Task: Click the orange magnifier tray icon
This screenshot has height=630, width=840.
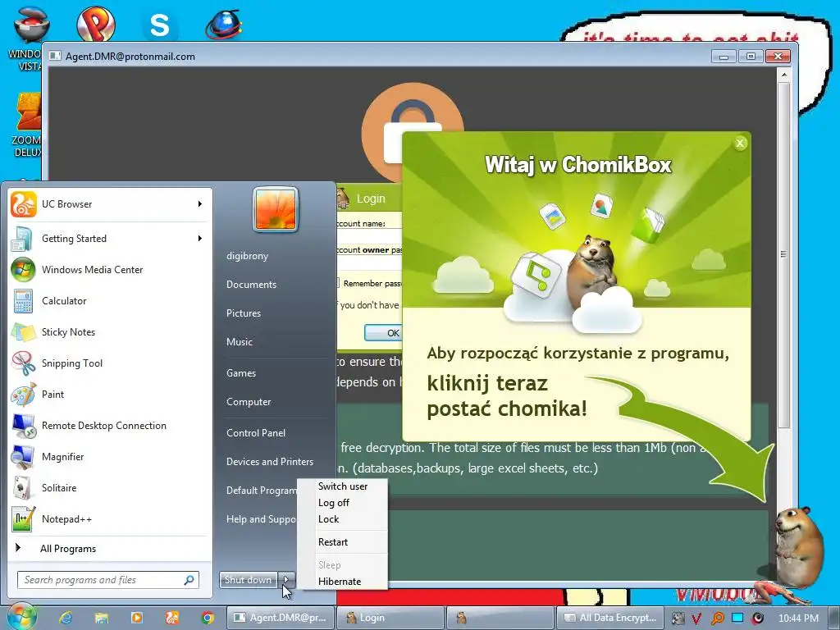Action: pos(717,619)
